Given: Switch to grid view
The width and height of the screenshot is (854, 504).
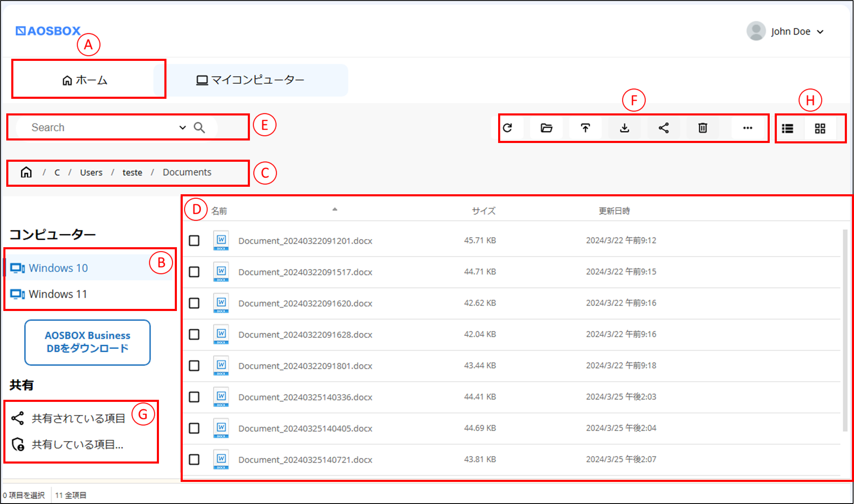Looking at the screenshot, I should (x=820, y=128).
